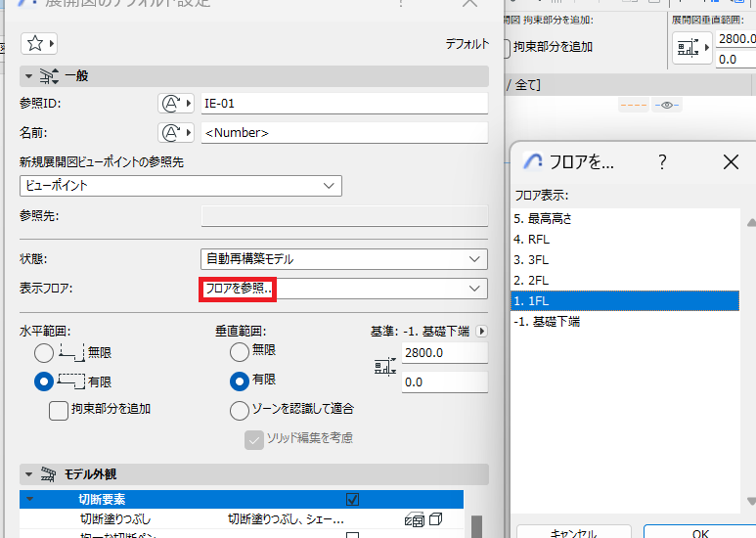Open the 基準 reference arrow button
756x538 pixels.
pyautogui.click(x=481, y=332)
